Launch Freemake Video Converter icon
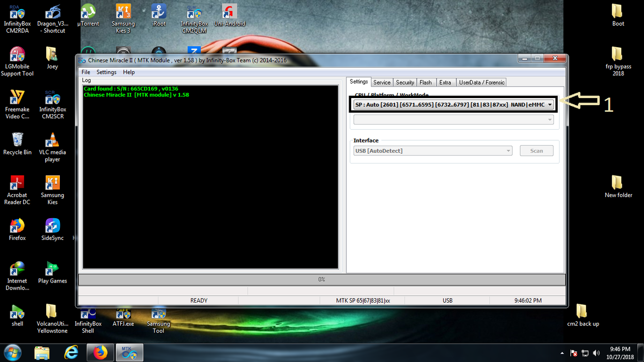Image resolution: width=644 pixels, height=362 pixels. click(x=17, y=105)
